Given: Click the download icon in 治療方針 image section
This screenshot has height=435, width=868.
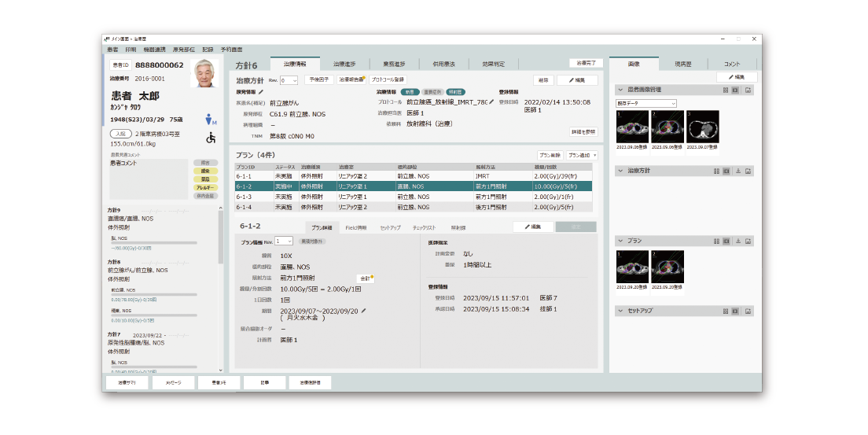Looking at the screenshot, I should tap(738, 171).
